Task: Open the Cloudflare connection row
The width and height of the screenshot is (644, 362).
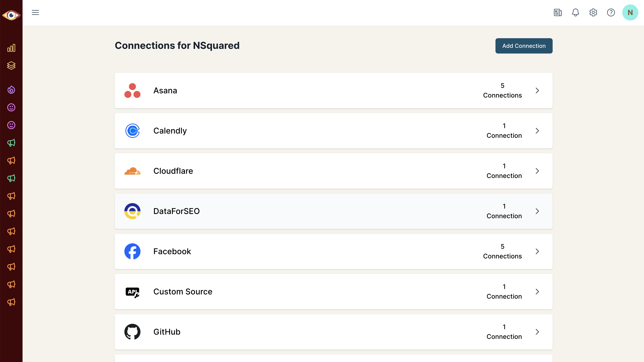Action: [333, 171]
